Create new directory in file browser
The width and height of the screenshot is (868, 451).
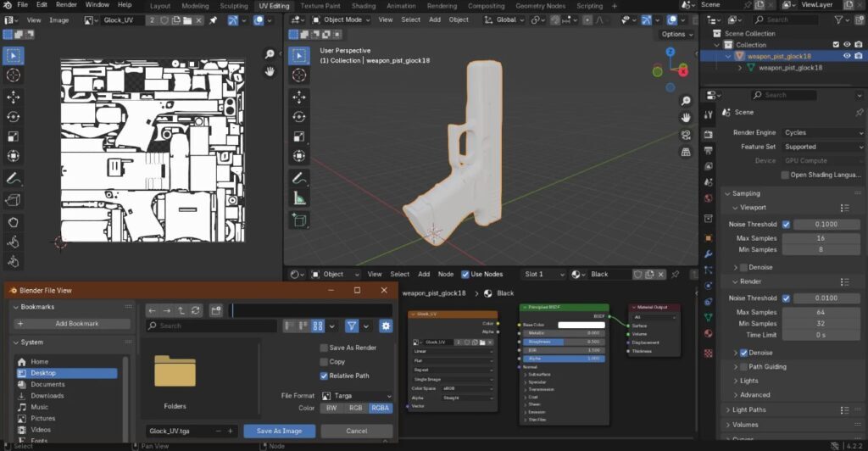216,310
